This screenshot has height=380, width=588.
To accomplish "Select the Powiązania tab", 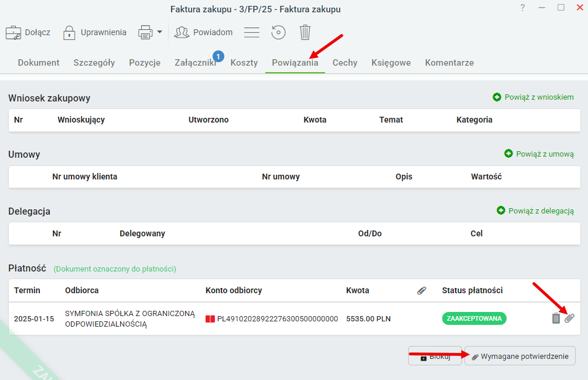I will [x=295, y=63].
